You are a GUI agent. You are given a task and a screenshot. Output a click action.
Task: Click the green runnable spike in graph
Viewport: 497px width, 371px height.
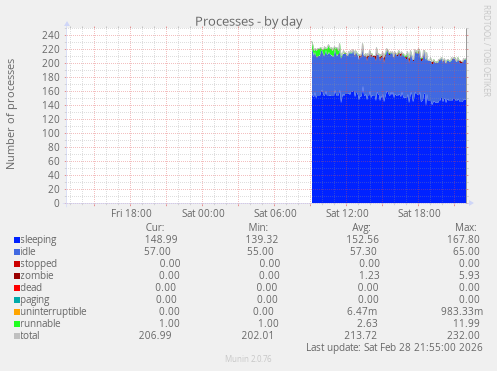click(x=327, y=52)
